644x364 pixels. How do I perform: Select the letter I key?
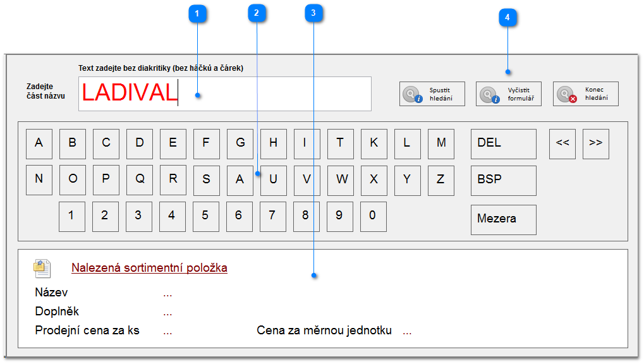coord(307,144)
